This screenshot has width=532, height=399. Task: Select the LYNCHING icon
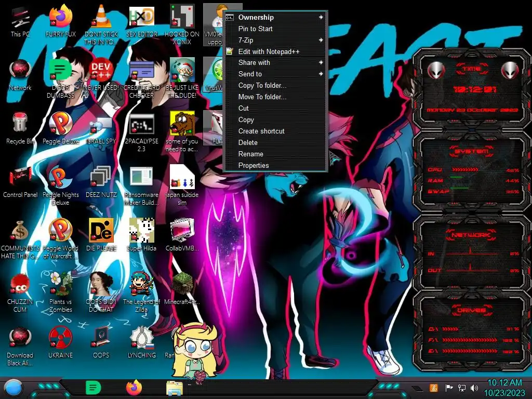pyautogui.click(x=142, y=343)
